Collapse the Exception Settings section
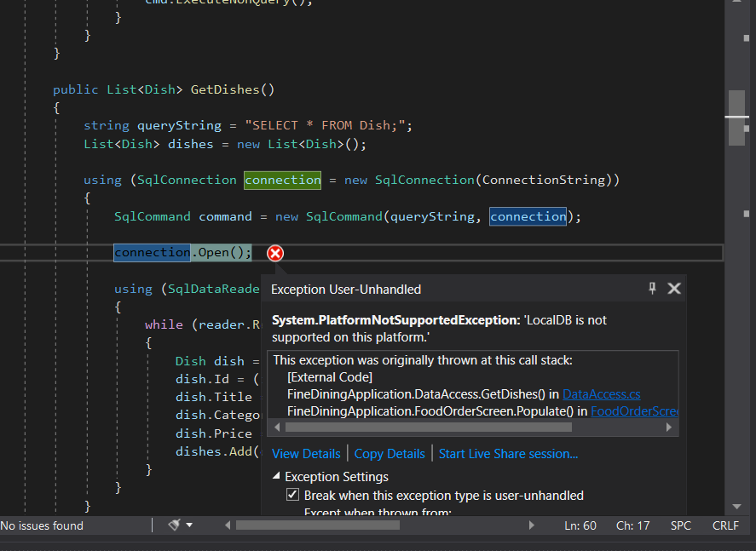 275,477
